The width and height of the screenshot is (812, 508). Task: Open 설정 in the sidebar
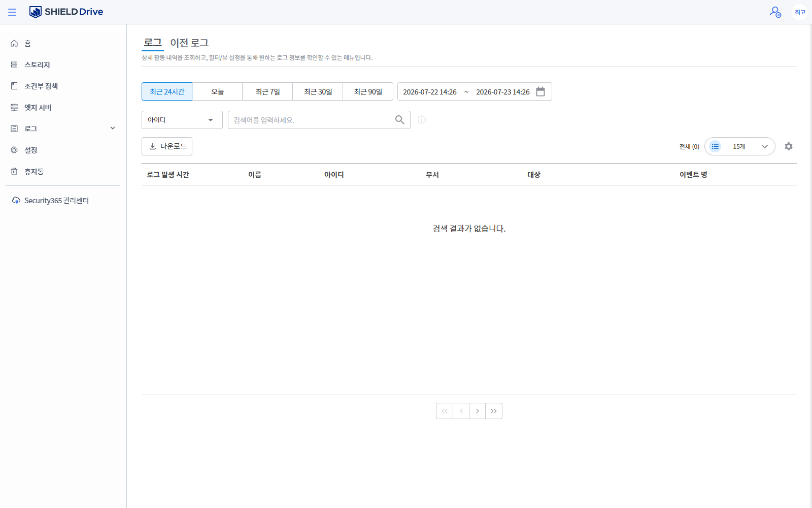point(63,150)
